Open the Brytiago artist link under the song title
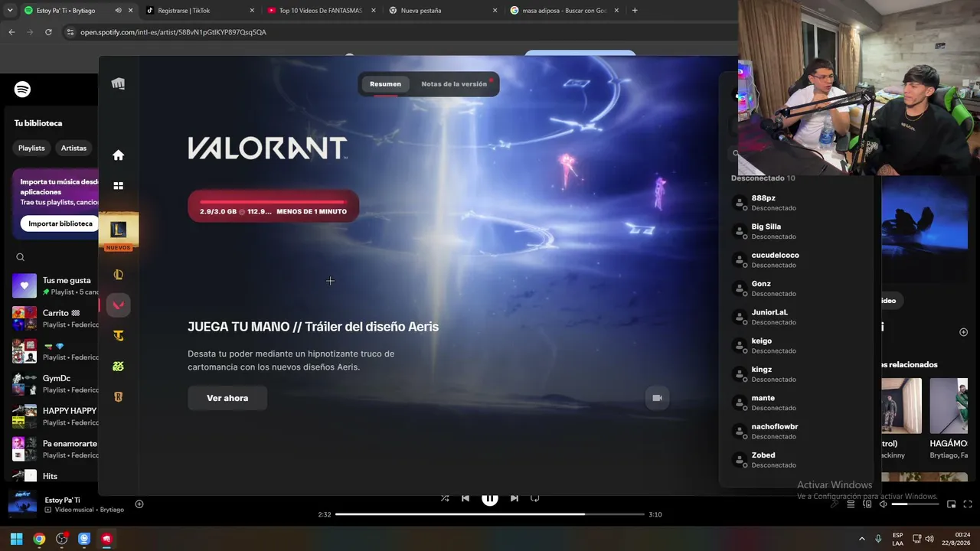Image resolution: width=980 pixels, height=551 pixels. pyautogui.click(x=112, y=510)
